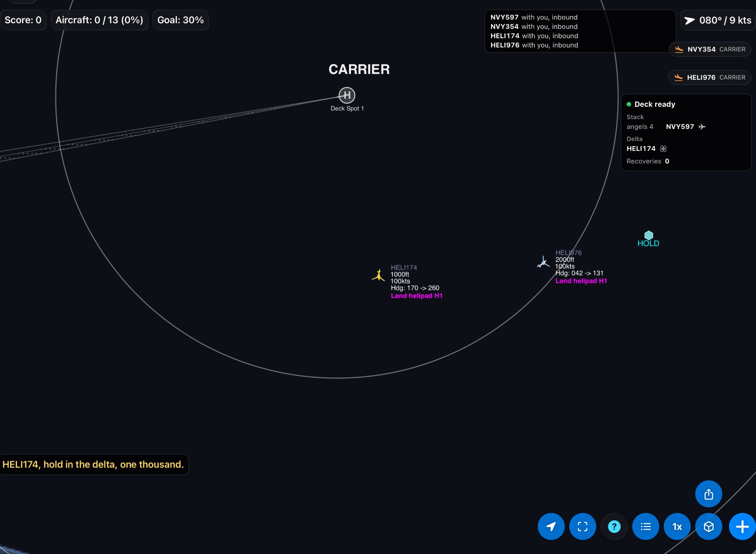Click the Goal: 30% indicator
Screen dimensions: 756x554
(180, 20)
